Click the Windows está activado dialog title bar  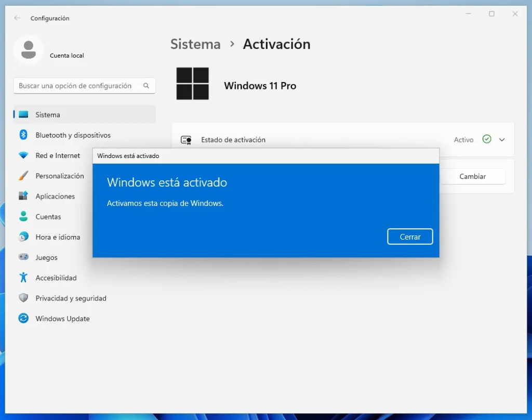click(x=266, y=156)
